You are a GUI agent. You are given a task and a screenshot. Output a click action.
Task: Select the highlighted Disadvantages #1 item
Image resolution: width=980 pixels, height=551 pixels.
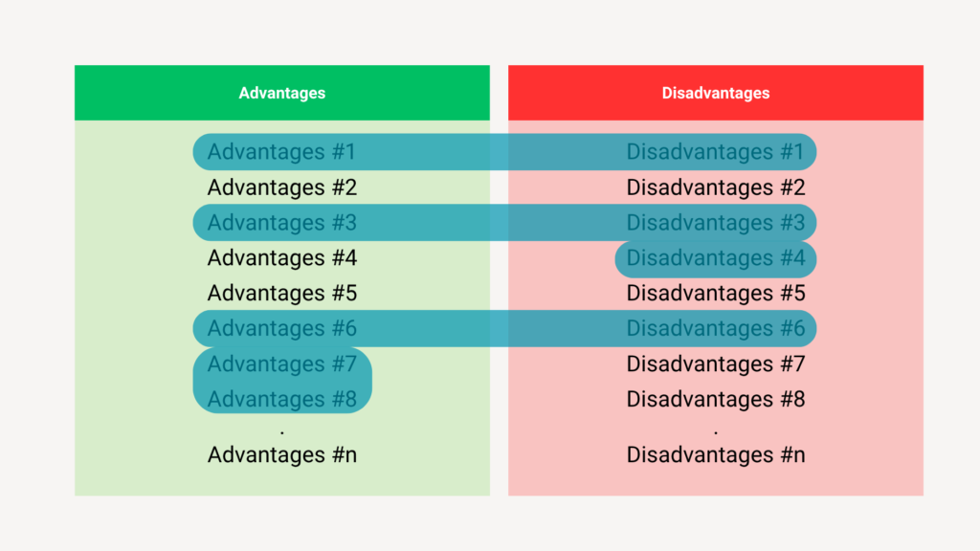pyautogui.click(x=716, y=152)
